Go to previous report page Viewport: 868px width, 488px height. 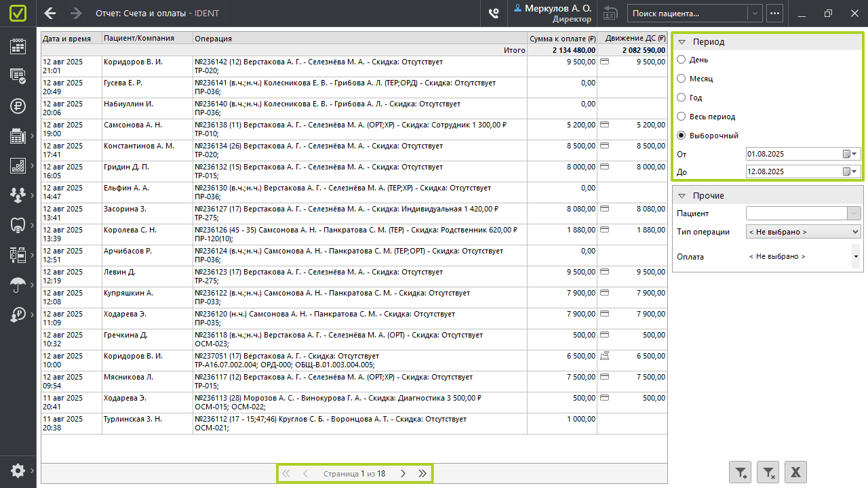pos(305,474)
